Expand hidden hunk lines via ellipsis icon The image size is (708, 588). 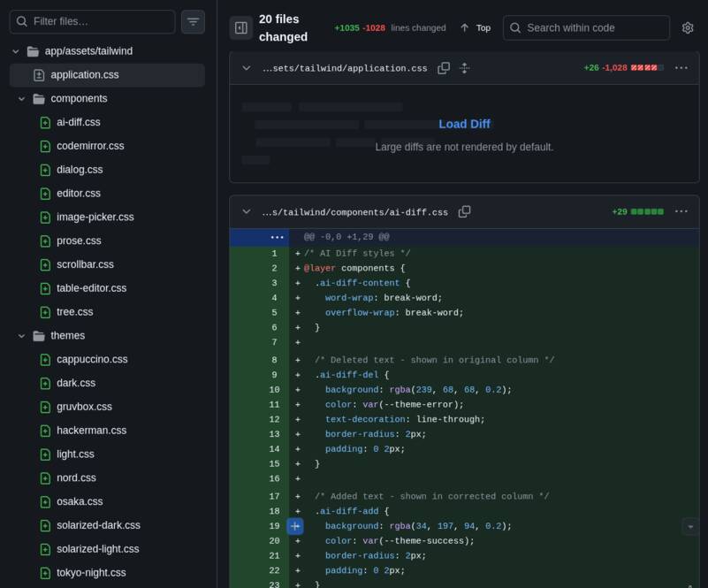[x=277, y=236]
